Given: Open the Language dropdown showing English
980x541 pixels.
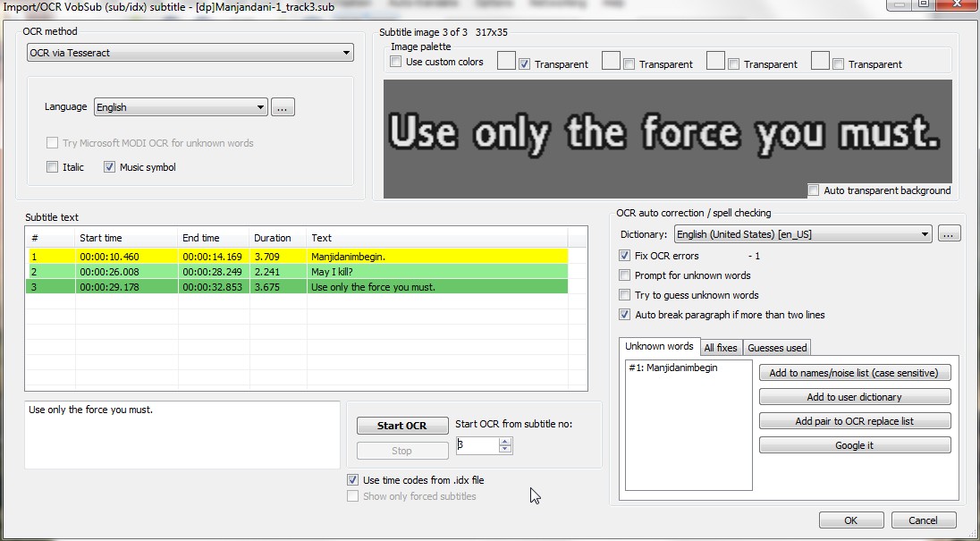Looking at the screenshot, I should pyautogui.click(x=181, y=107).
